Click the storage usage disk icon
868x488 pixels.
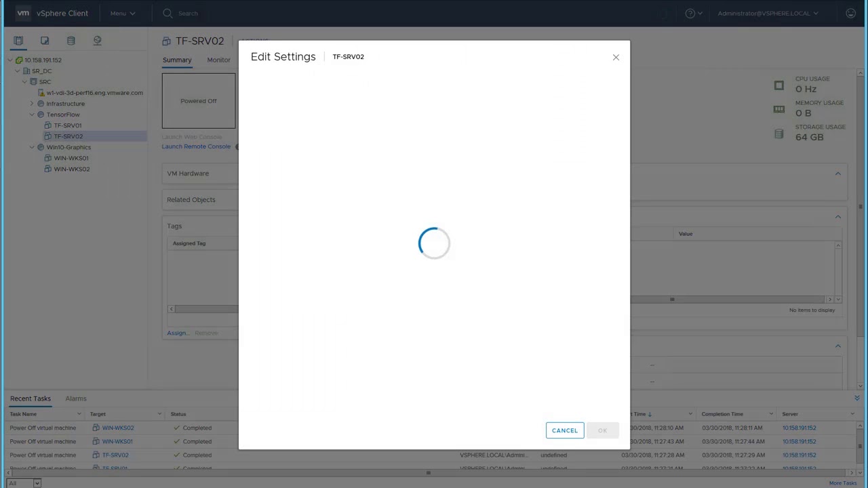pos(779,134)
